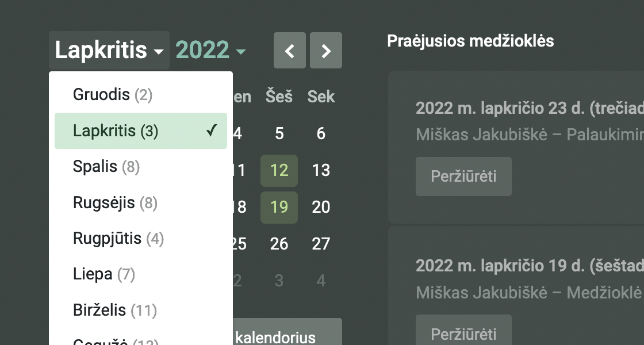Screen dimensions: 644x345
Task: Click calendar day 27
Action: (x=321, y=244)
